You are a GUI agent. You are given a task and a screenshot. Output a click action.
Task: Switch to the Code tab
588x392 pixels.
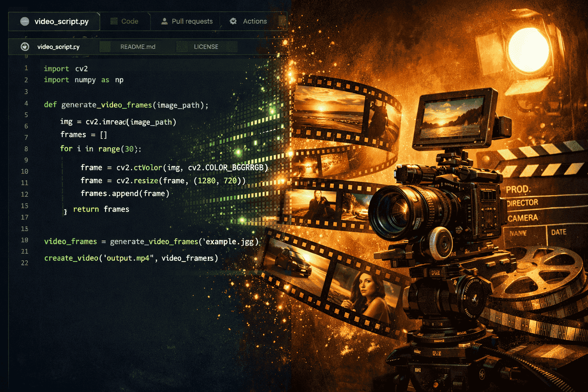[129, 21]
